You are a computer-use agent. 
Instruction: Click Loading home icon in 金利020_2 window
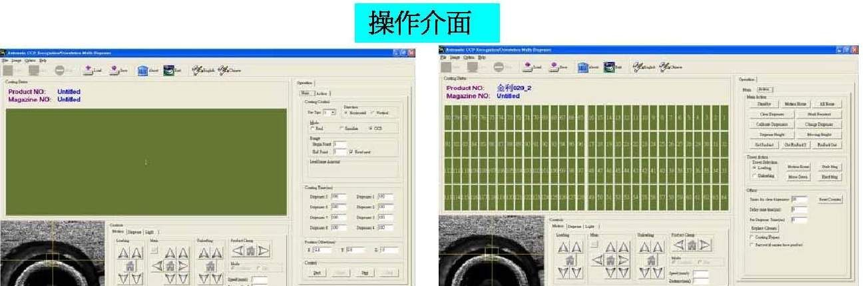click(570, 261)
